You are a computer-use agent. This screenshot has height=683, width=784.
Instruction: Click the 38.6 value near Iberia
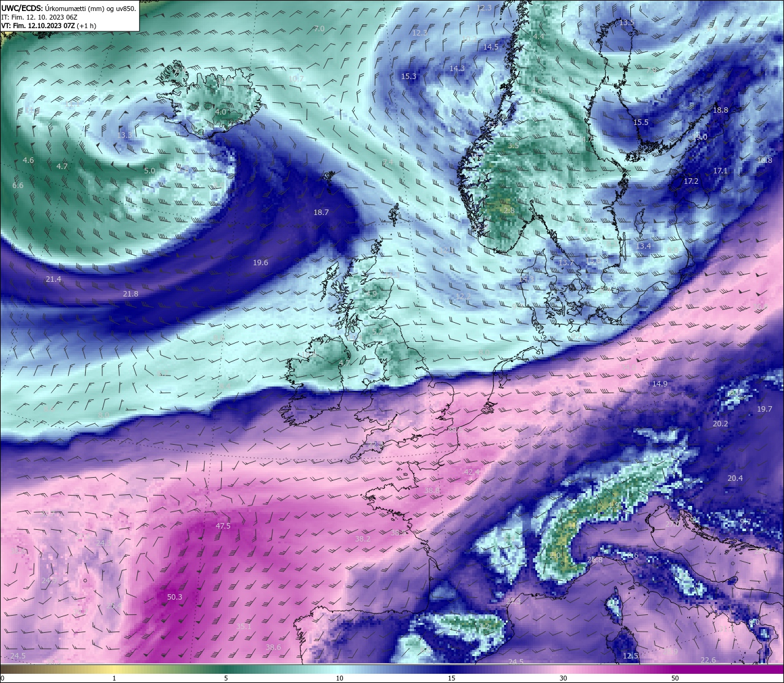(x=273, y=647)
